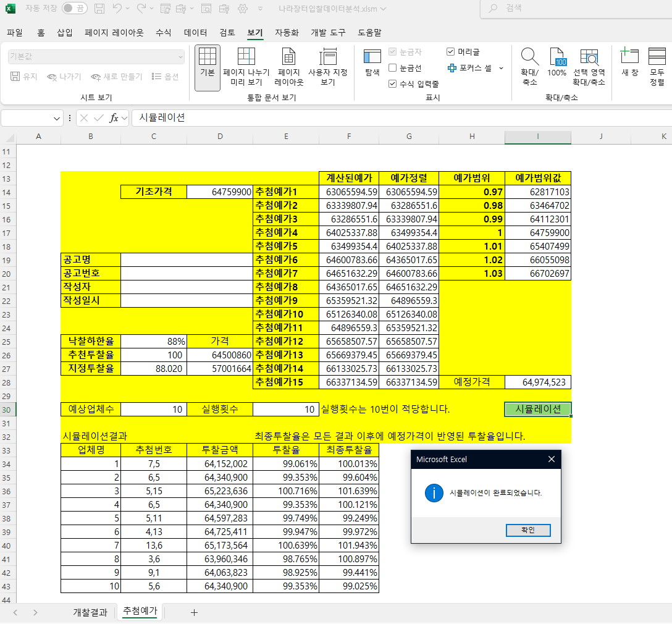Toggle the 머리글 headings checkbox

pyautogui.click(x=450, y=51)
